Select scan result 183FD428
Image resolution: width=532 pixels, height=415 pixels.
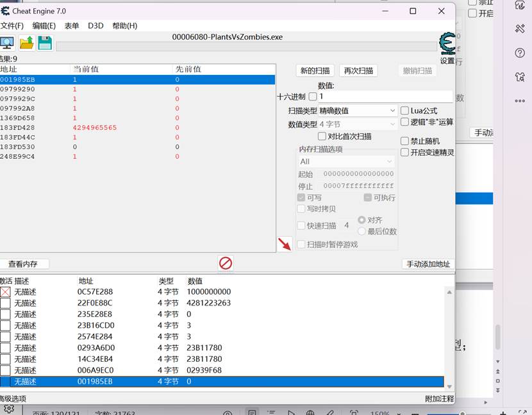tap(137, 128)
